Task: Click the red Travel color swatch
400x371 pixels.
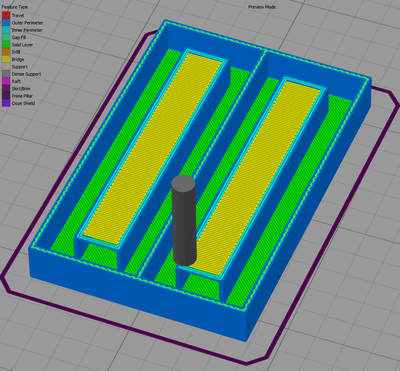Action: pos(6,15)
